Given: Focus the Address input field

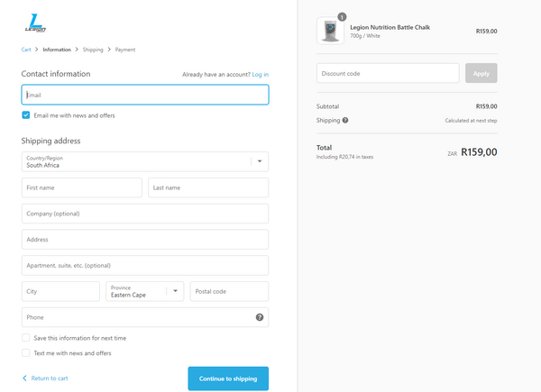Looking at the screenshot, I should (x=144, y=240).
